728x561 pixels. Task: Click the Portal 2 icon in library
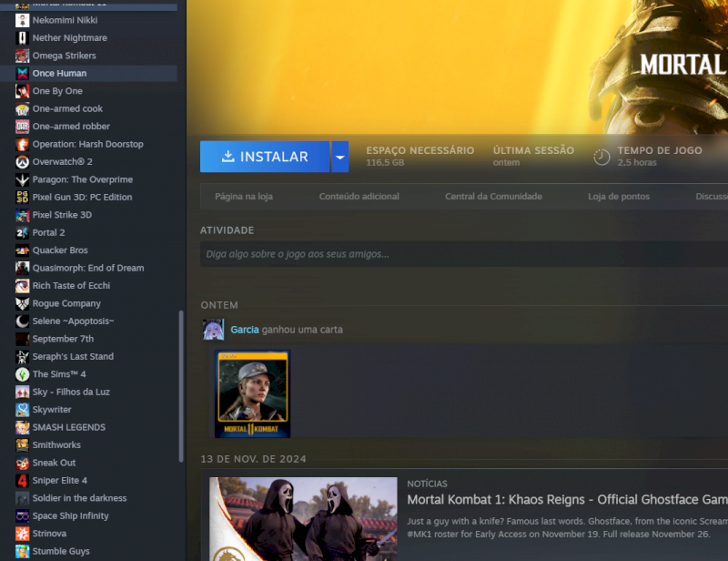(x=23, y=232)
